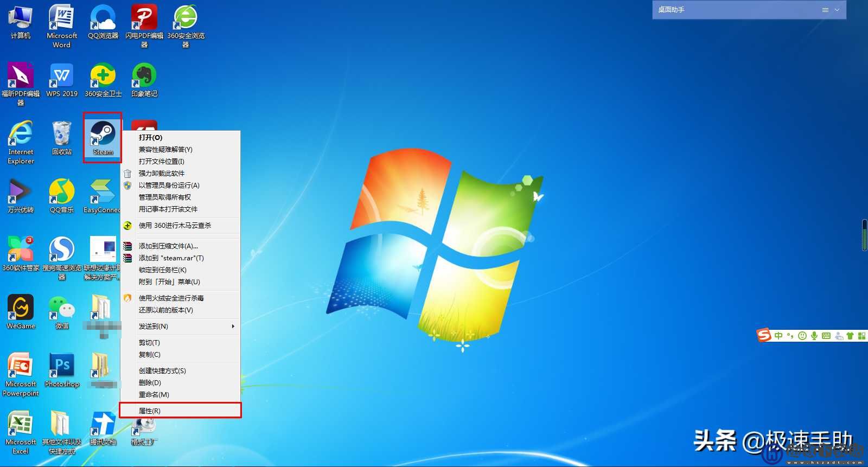Choose 剪切(T) in the context menu

pos(181,343)
